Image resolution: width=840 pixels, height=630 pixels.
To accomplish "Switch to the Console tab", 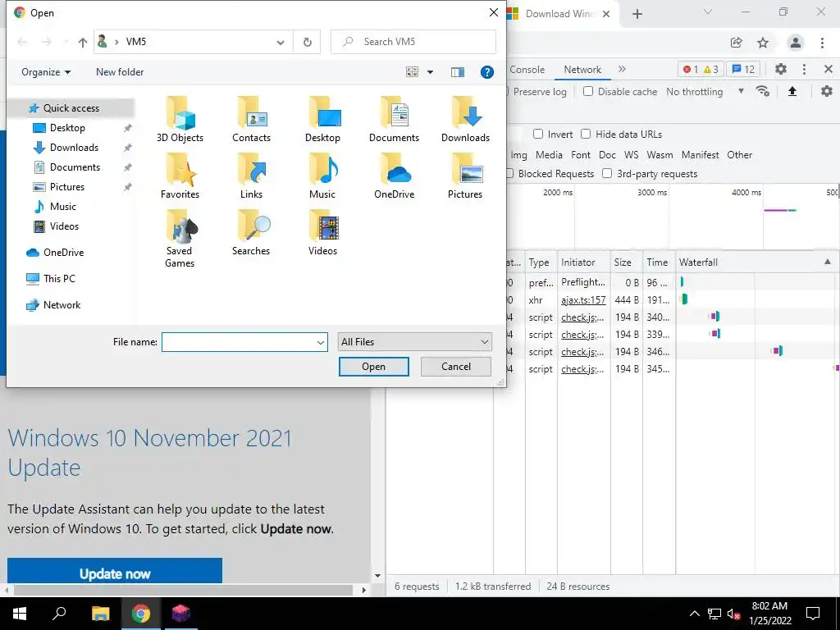I will 527,70.
